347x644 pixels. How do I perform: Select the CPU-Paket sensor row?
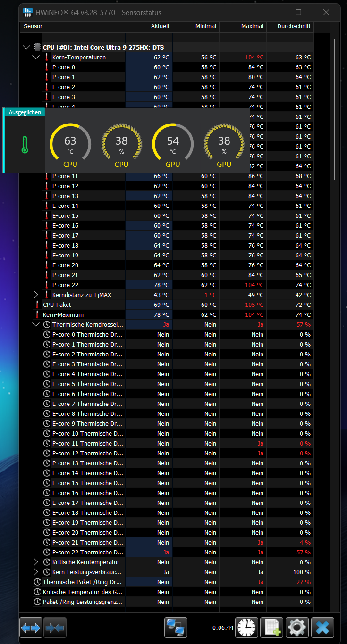coord(167,305)
